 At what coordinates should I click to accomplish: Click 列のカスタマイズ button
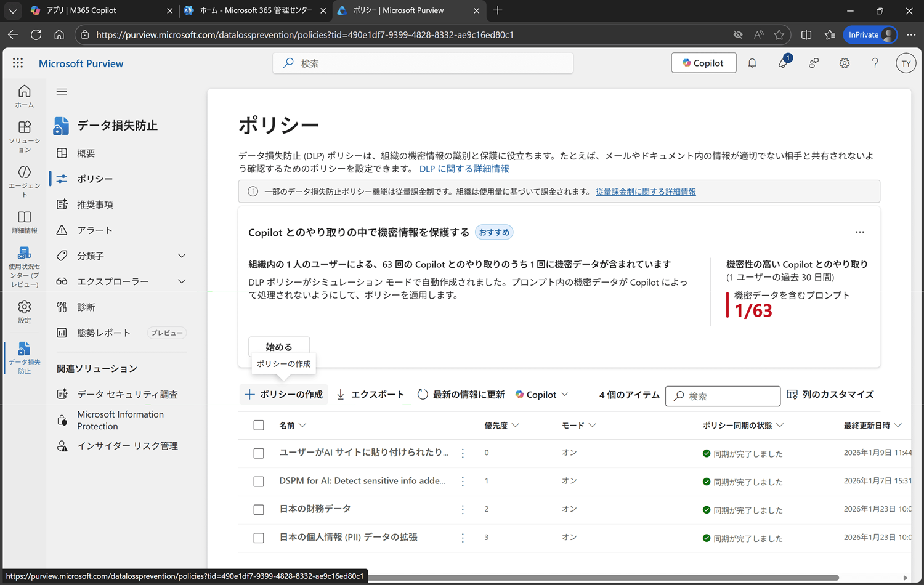(830, 395)
